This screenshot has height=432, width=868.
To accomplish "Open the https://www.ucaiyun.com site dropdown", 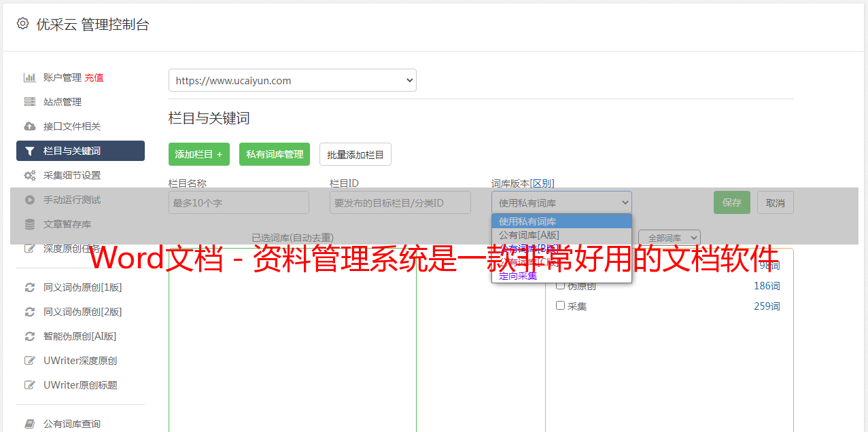I will coord(292,80).
